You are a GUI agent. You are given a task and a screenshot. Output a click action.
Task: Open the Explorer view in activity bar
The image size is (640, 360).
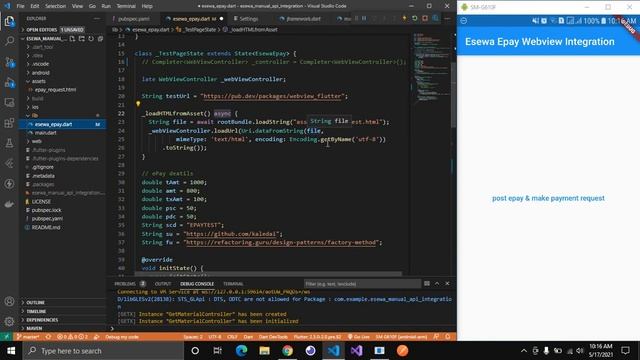(9, 21)
